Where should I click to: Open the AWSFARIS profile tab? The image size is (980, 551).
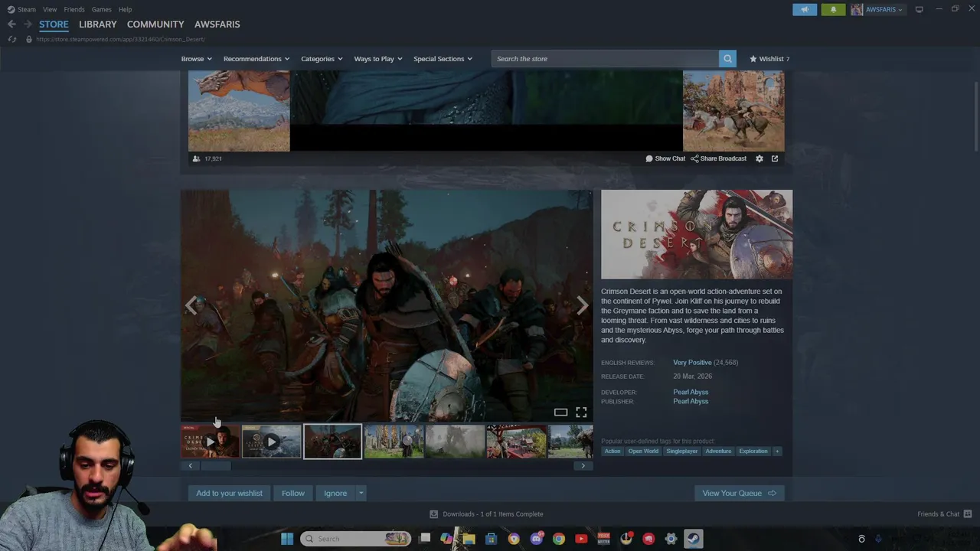click(x=217, y=24)
